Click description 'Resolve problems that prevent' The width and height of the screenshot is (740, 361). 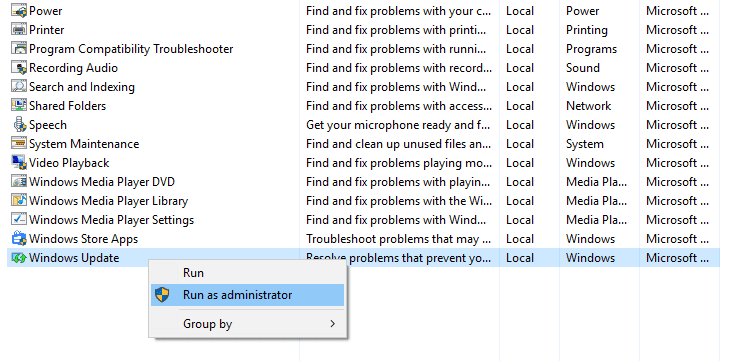point(398,258)
